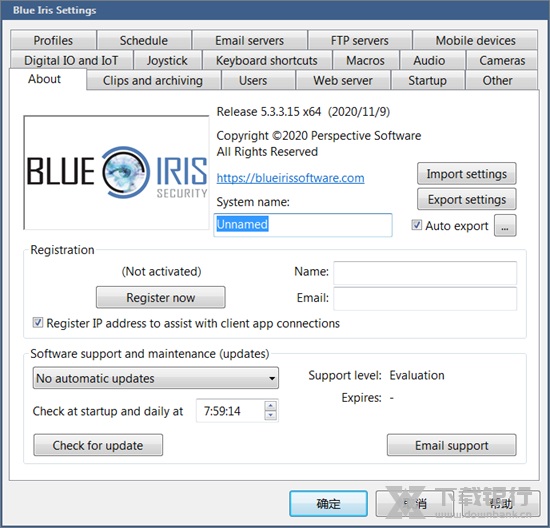Image resolution: width=550 pixels, height=528 pixels.
Task: Click the Copyright ©2020 Perspective Software text
Action: (318, 136)
